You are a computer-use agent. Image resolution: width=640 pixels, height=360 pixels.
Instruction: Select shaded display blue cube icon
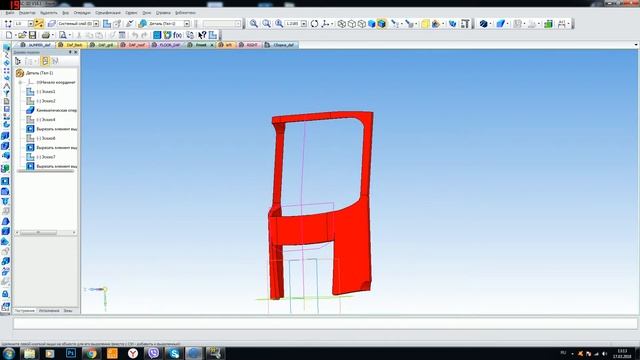(371, 24)
